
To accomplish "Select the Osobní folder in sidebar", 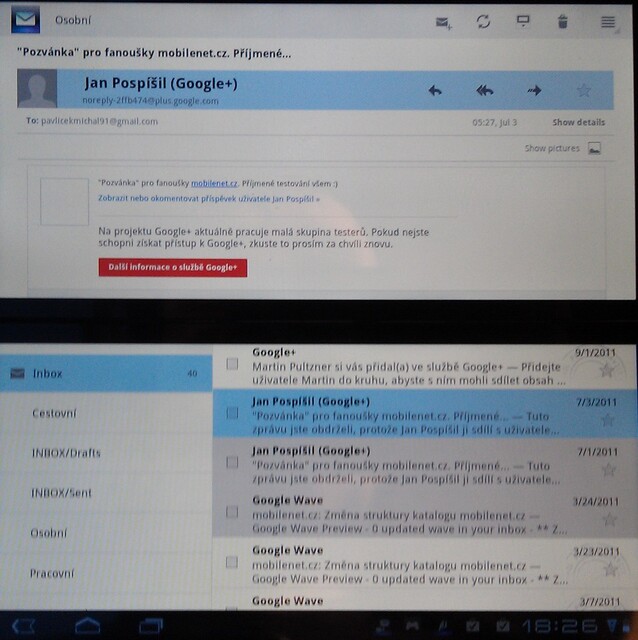I will [x=106, y=533].
